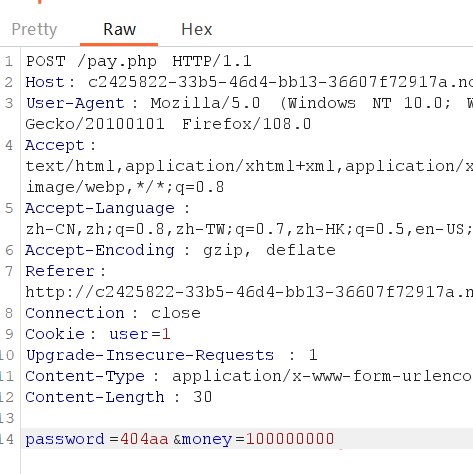Click the Accept-Language header name

[100, 208]
